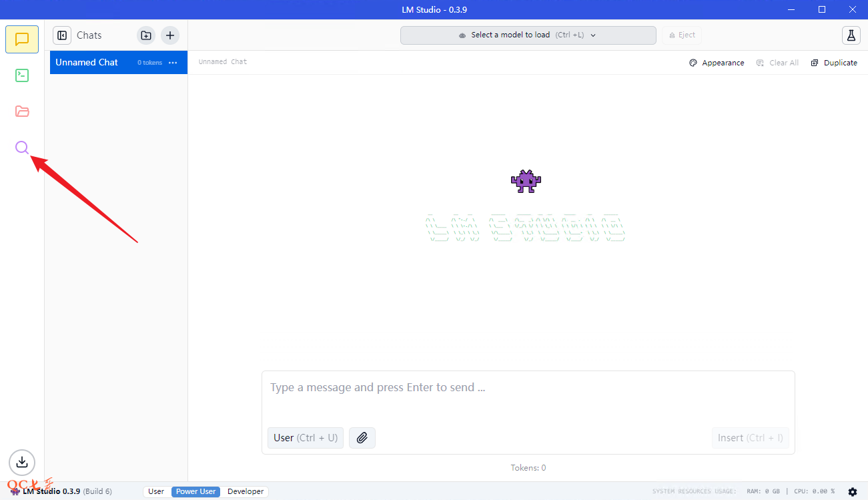Image resolution: width=868 pixels, height=500 pixels.
Task: Open the settings gear in status bar
Action: pos(853,492)
